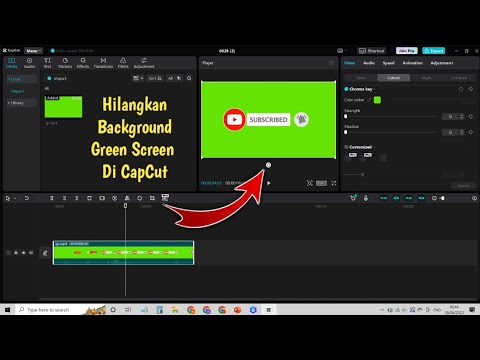Select the Cutout sub-tab
This screenshot has width=480, height=360.
(x=393, y=78)
